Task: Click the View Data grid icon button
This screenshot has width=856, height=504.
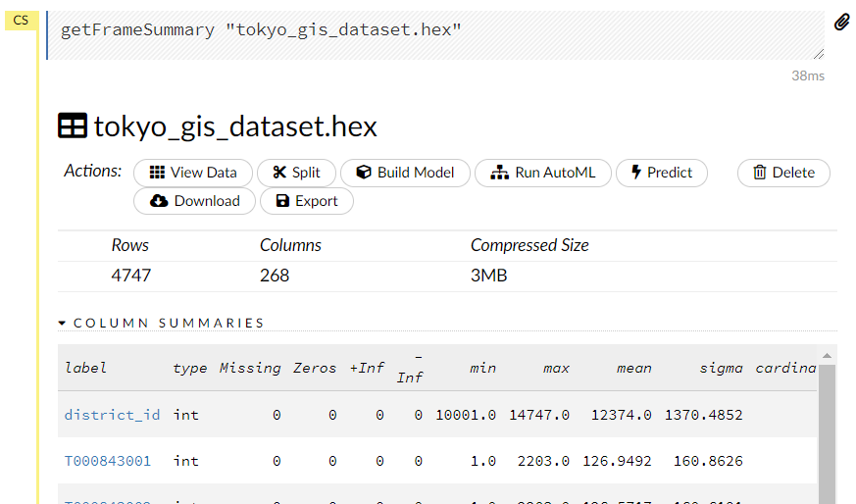Action: tap(193, 173)
